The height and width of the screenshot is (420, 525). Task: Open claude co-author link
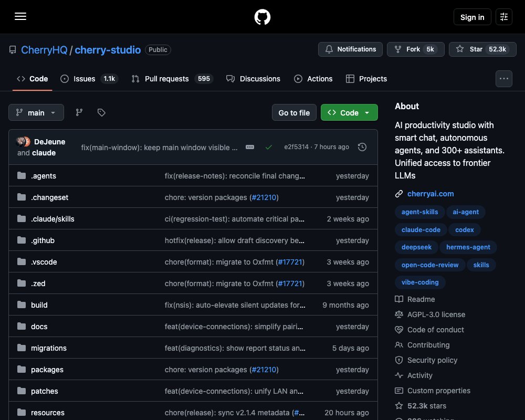[44, 153]
